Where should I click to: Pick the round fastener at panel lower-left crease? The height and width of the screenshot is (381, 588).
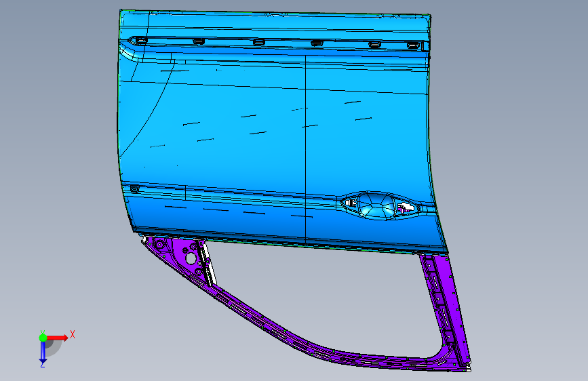[x=134, y=189]
